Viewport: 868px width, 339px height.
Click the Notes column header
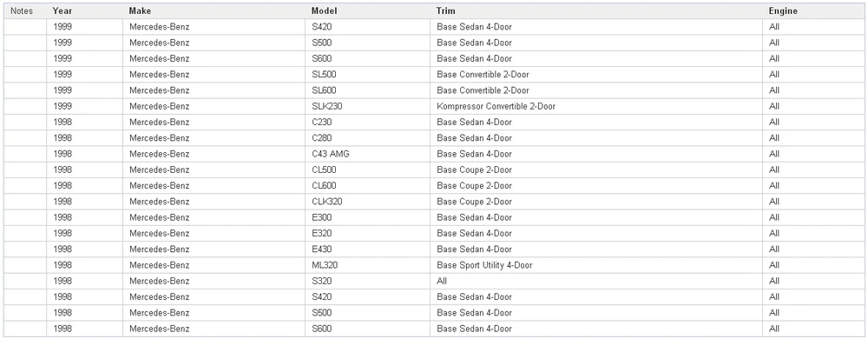click(25, 11)
